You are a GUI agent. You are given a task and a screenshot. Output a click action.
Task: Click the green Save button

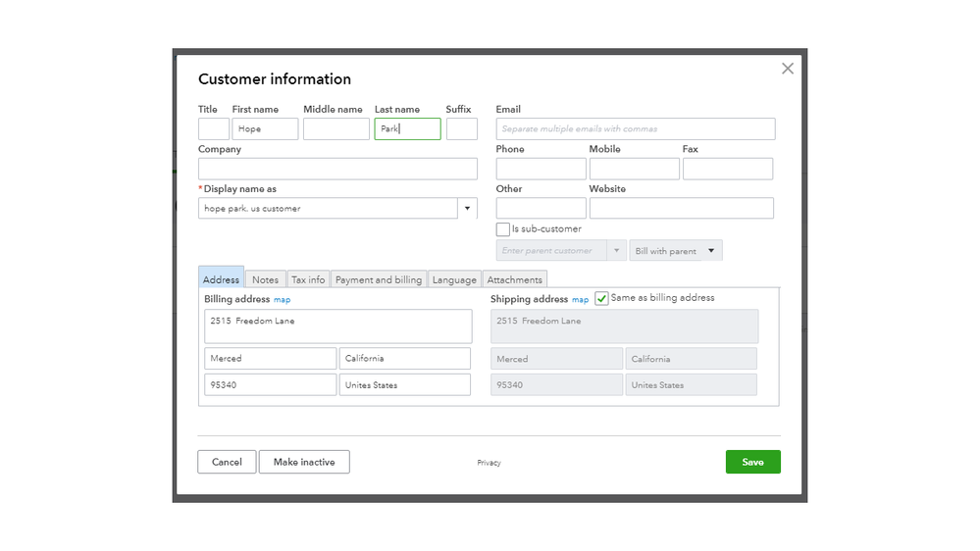752,462
